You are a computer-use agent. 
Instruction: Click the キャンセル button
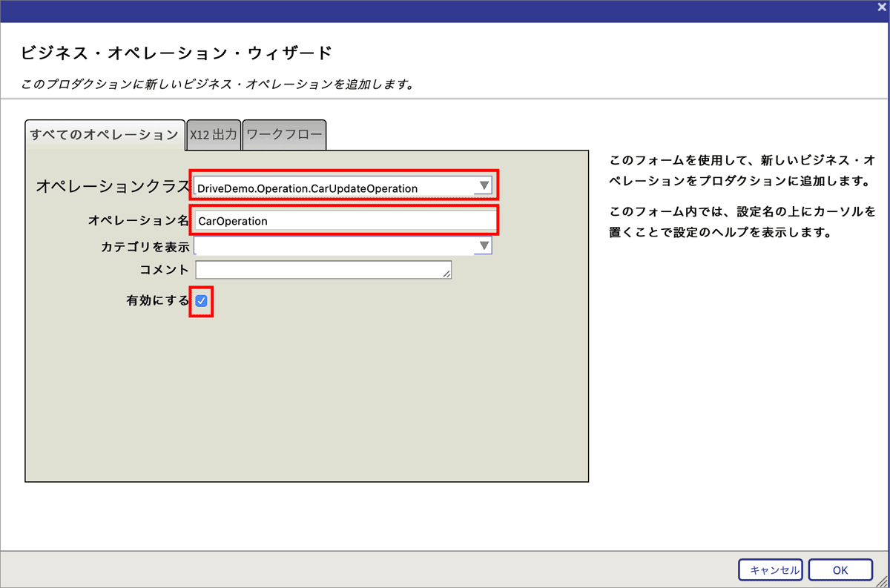click(x=771, y=570)
